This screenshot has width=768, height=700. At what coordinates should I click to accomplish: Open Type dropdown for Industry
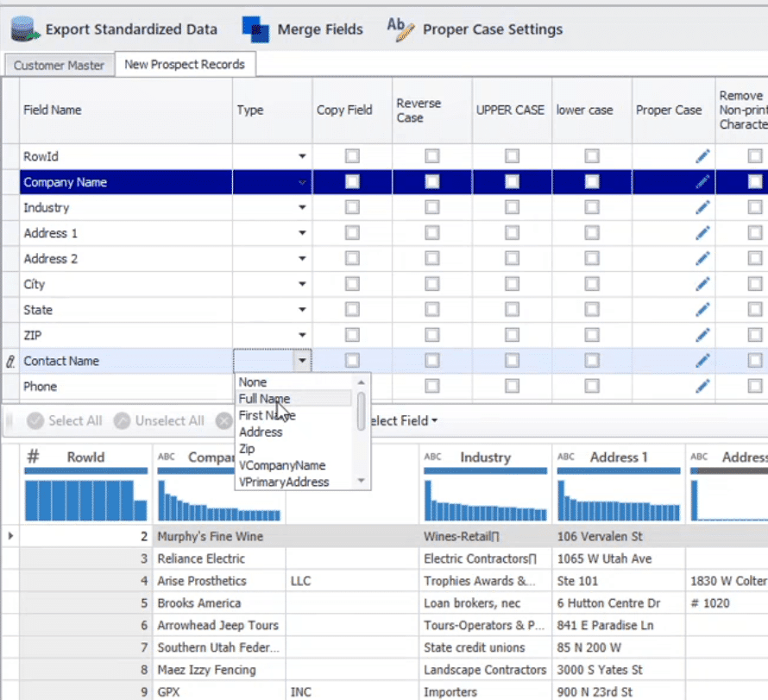tap(302, 207)
